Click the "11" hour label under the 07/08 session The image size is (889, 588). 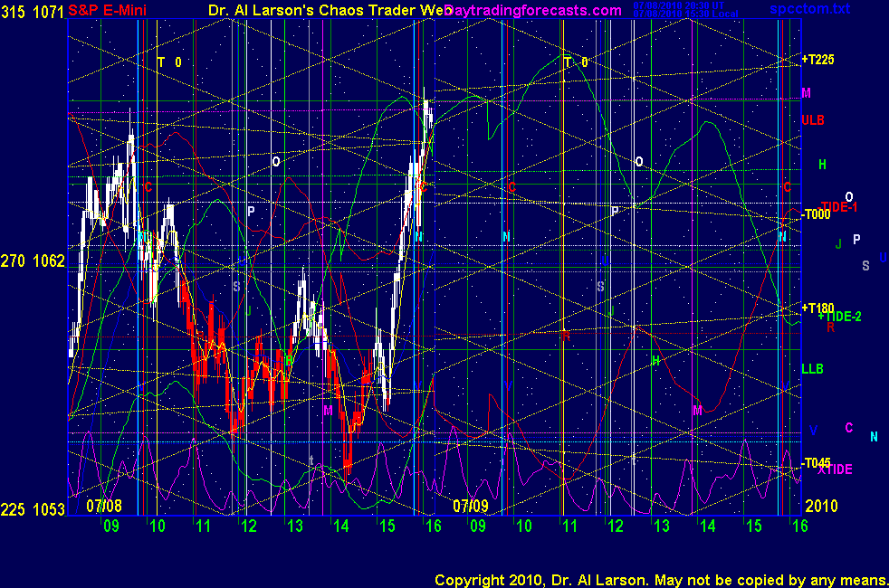[203, 526]
